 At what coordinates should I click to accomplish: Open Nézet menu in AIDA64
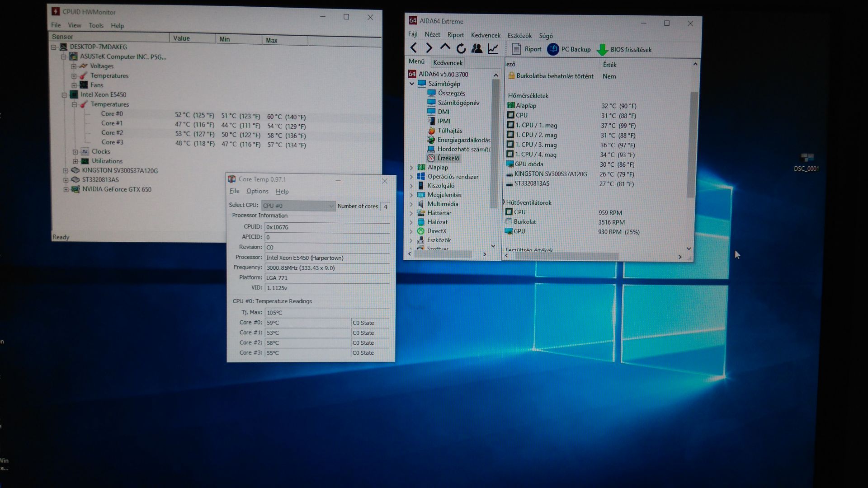tap(432, 34)
